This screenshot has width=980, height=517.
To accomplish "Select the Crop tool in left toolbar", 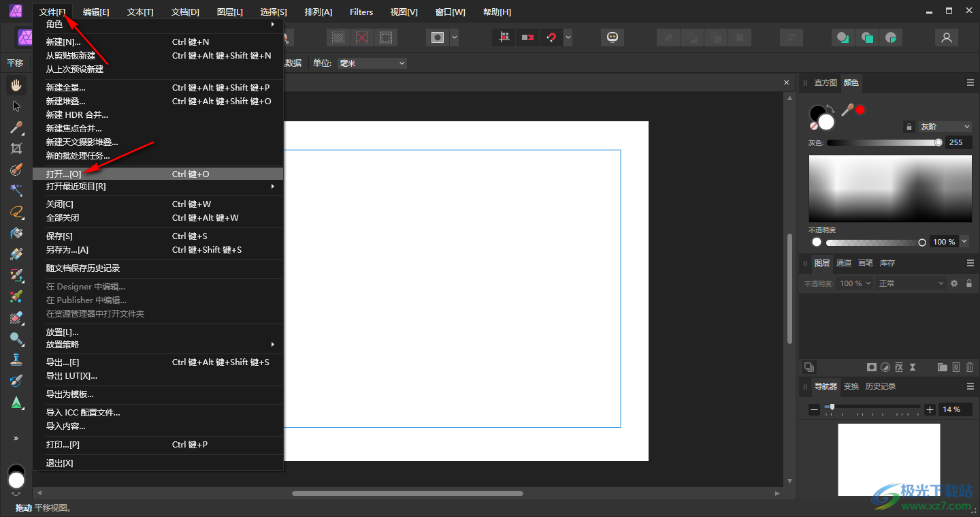I will [16, 148].
